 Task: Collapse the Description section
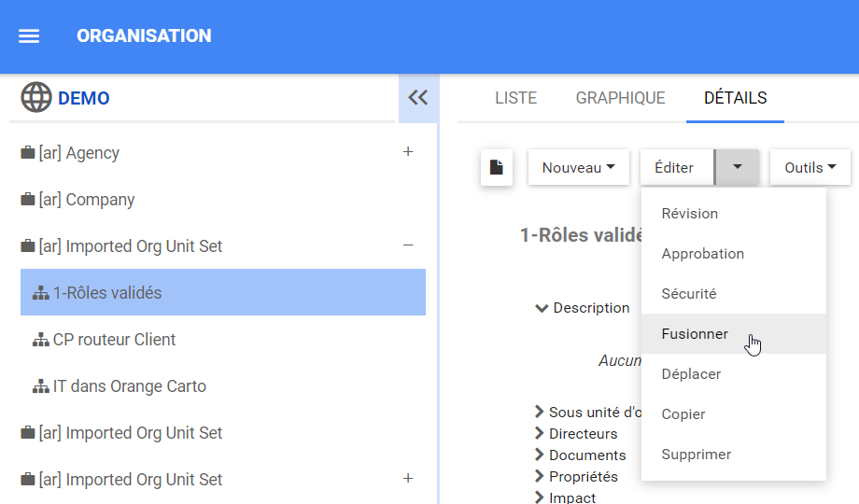[542, 308]
